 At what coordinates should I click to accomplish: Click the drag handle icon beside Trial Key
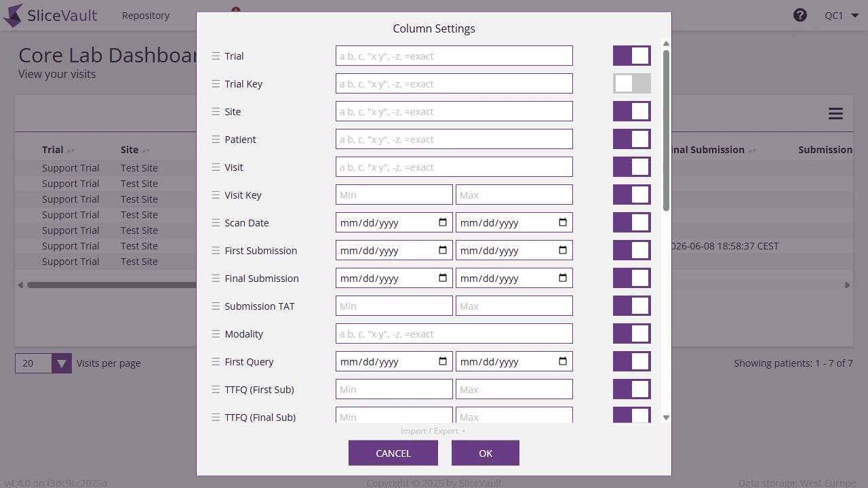click(x=216, y=84)
